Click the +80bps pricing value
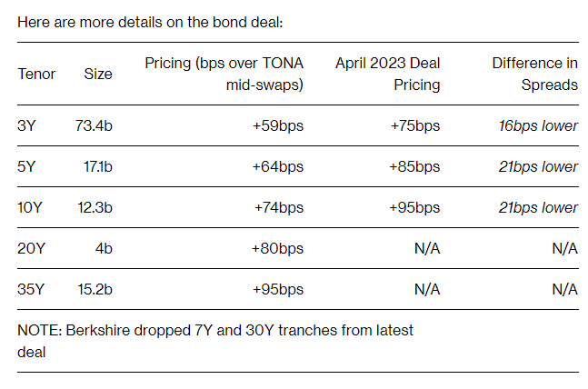The image size is (588, 389). tap(277, 248)
